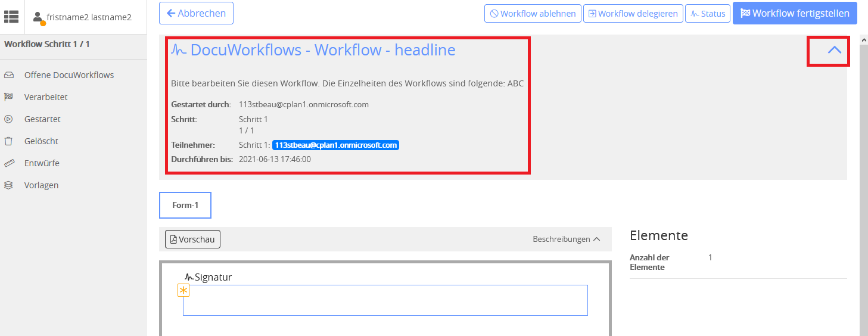The width and height of the screenshot is (868, 336).
Task: Click pulse icon in Status button
Action: [695, 14]
